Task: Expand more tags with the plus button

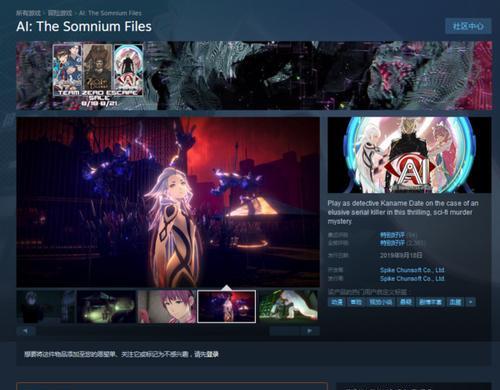Action: point(470,302)
